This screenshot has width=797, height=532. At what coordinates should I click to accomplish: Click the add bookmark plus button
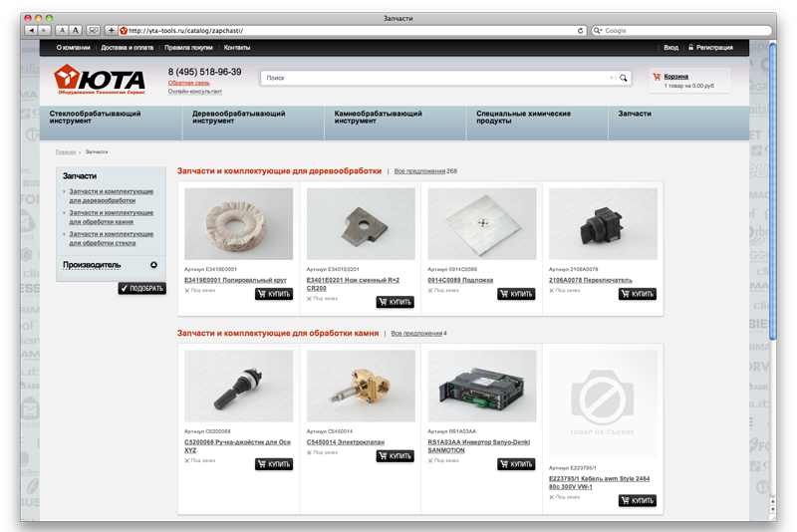coord(111,31)
